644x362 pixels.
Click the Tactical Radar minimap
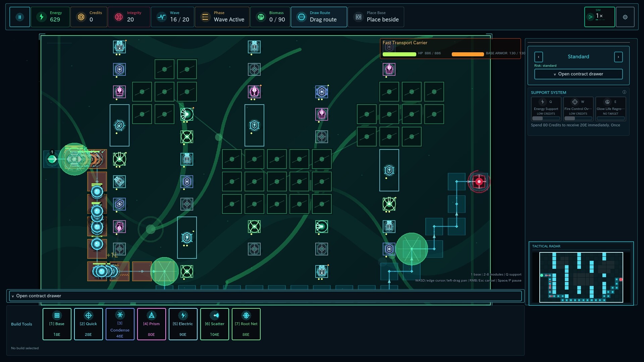click(581, 277)
